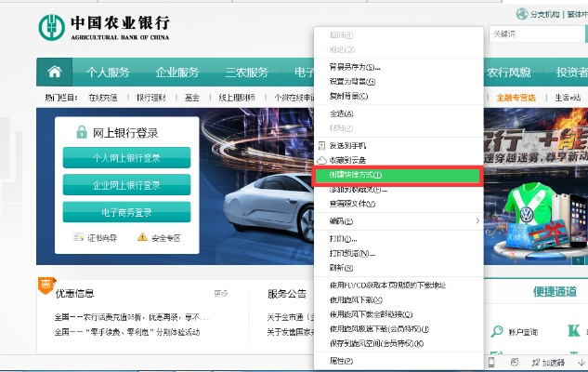Image resolution: width=588 pixels, height=372 pixels.
Task: Click the home icon in the navigation bar
Action: click(x=55, y=72)
